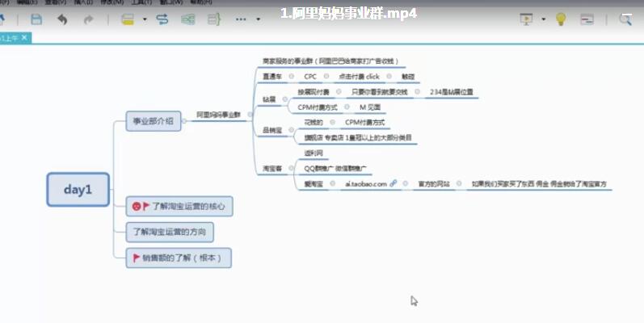Click the Save icon in toolbar
The image size is (644, 323).
[36, 19]
